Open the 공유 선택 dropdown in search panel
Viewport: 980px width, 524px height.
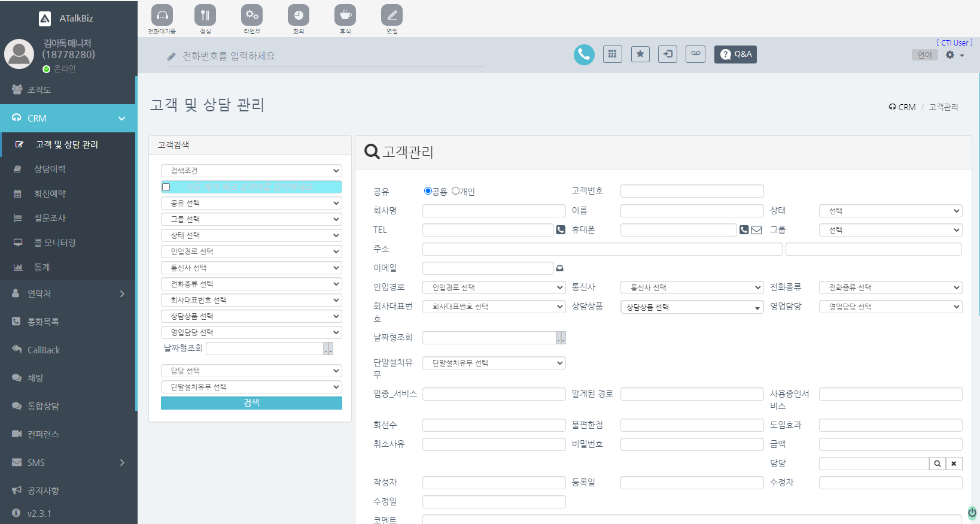pyautogui.click(x=251, y=203)
